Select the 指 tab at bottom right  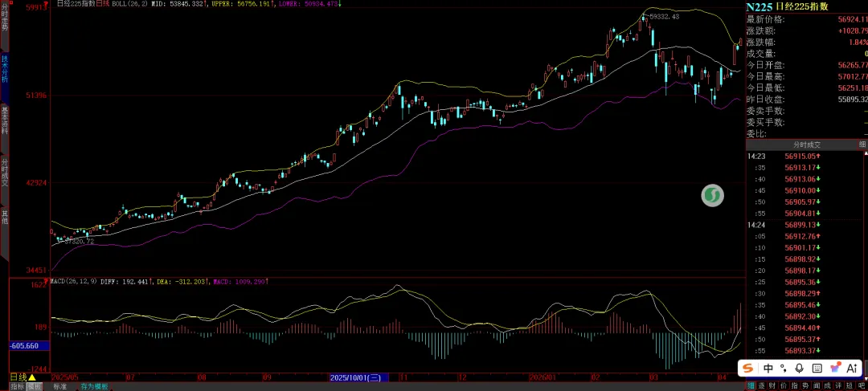[796, 385]
